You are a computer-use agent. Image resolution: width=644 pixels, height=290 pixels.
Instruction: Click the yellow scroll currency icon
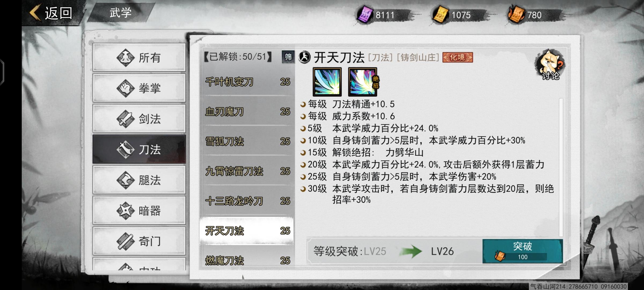click(441, 15)
